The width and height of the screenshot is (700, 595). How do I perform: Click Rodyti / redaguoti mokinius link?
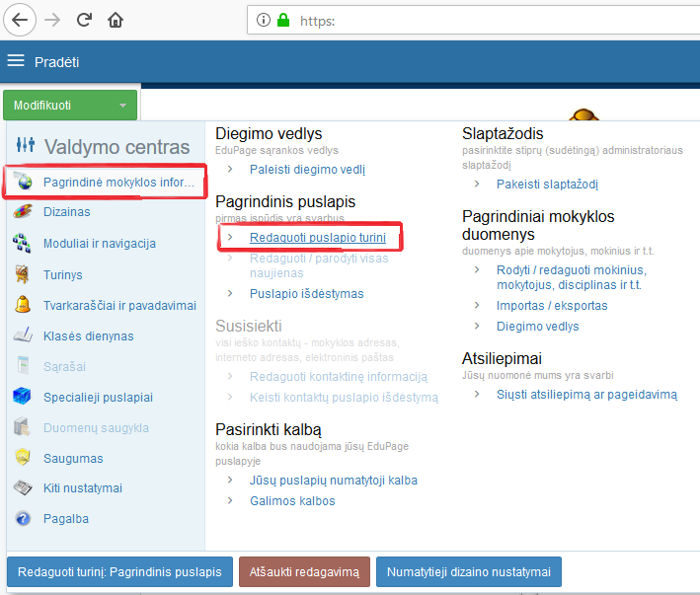coord(572,277)
